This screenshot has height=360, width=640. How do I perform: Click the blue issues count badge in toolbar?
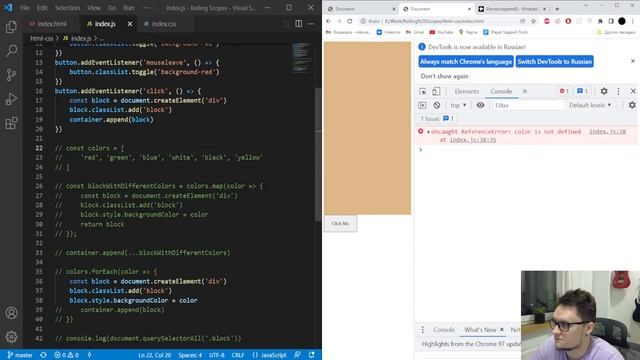pyautogui.click(x=582, y=91)
